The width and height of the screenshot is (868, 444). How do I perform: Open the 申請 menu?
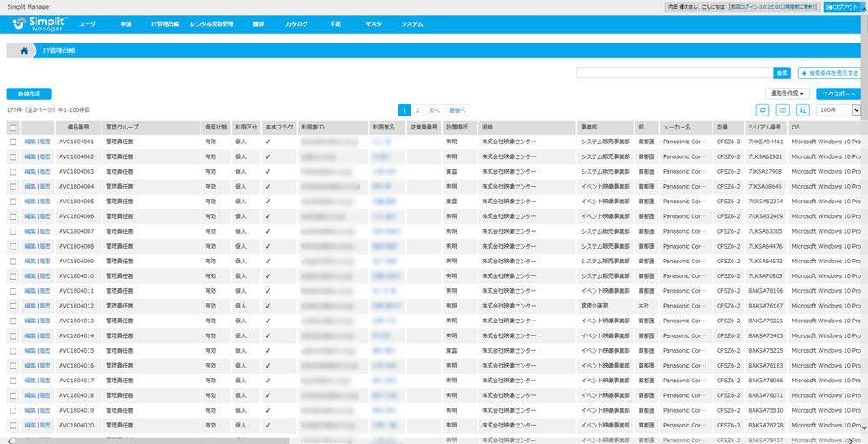[x=125, y=24]
